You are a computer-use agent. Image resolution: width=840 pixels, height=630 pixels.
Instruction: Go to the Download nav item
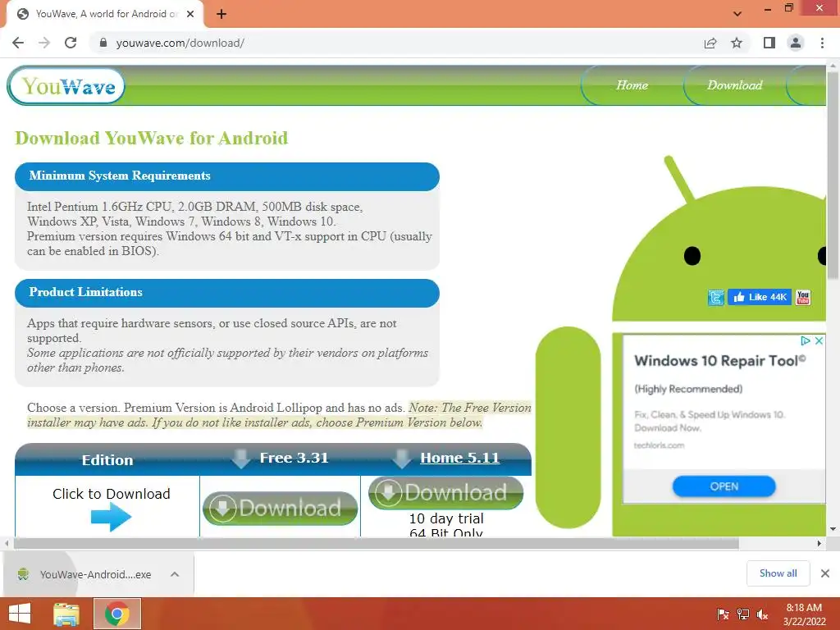click(x=734, y=85)
